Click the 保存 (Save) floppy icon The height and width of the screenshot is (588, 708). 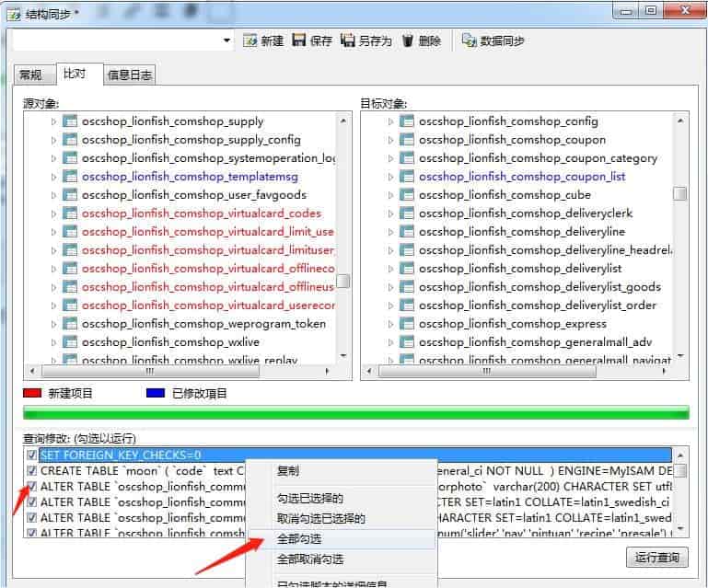click(299, 40)
